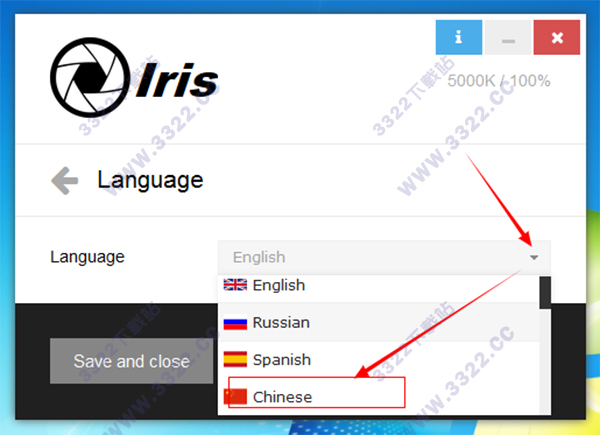The image size is (600, 435).
Task: Click the English selection field
Action: pyautogui.click(x=384, y=257)
